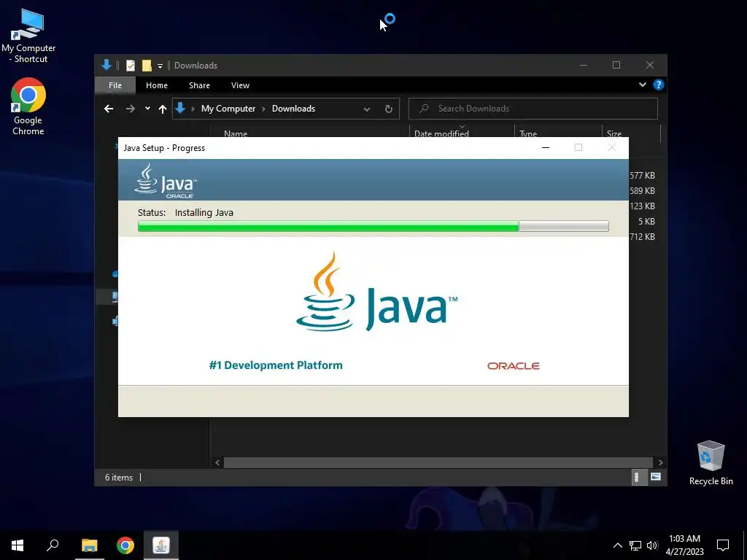Screen dimensions: 747x560
Task: Open the address bar history dropdown
Action: (x=367, y=109)
